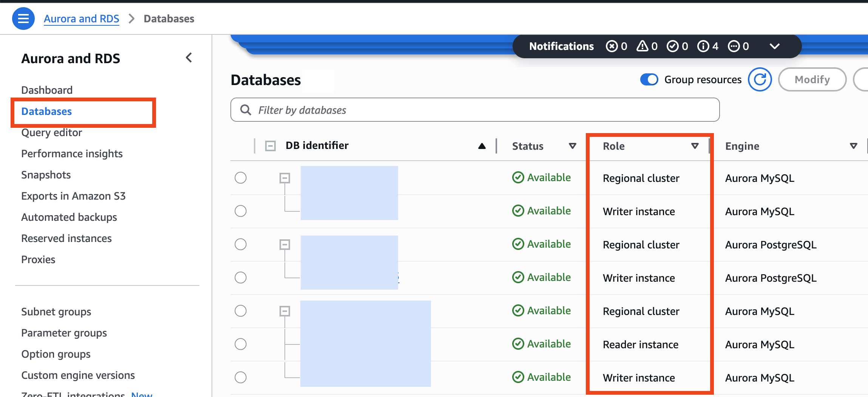Click the success notifications checkmark icon
Viewport: 868px width, 397px height.
tap(673, 46)
